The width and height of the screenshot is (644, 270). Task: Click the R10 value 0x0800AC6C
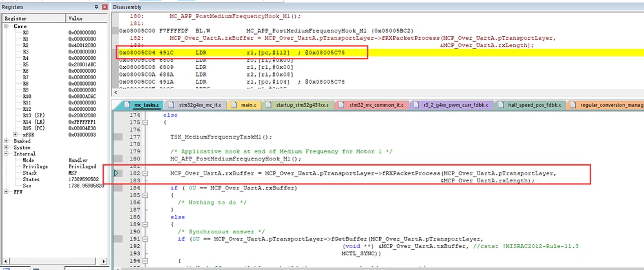click(x=82, y=97)
